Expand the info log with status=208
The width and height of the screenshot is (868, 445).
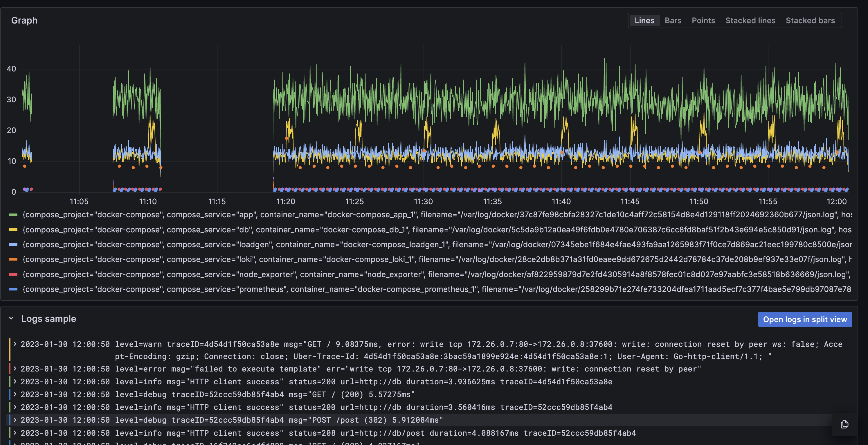15,433
